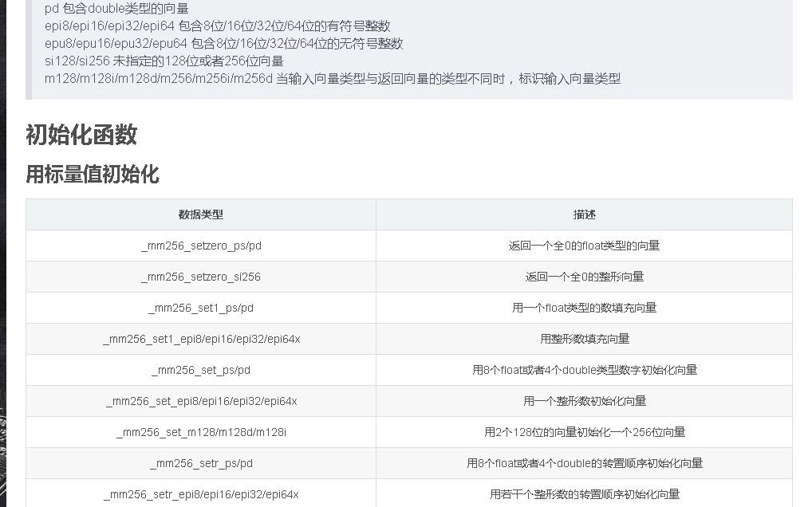Click the 数据类型 table header
The image size is (812, 507).
tap(199, 214)
